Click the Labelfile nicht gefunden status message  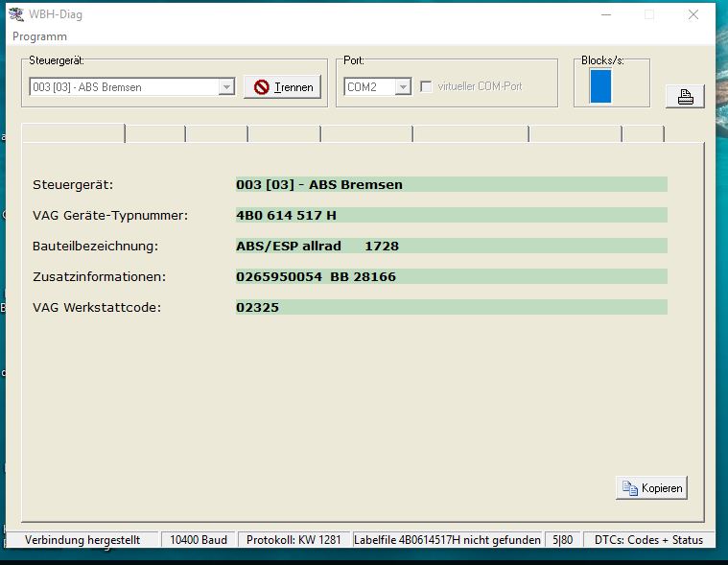[449, 540]
